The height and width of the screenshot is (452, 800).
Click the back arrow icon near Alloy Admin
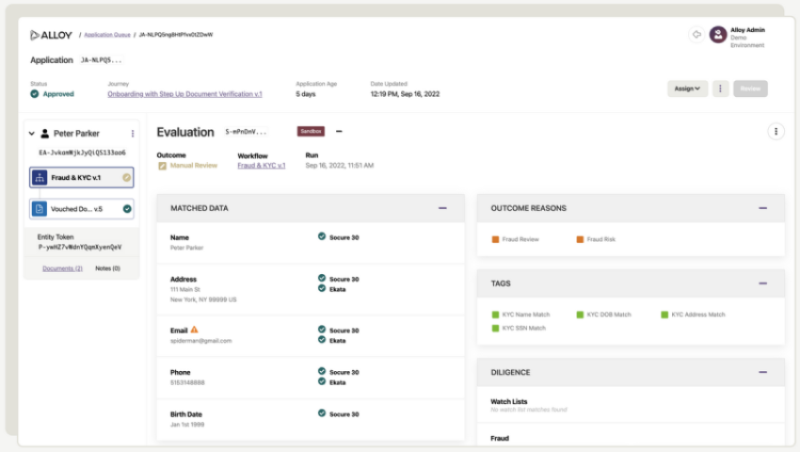(696, 34)
